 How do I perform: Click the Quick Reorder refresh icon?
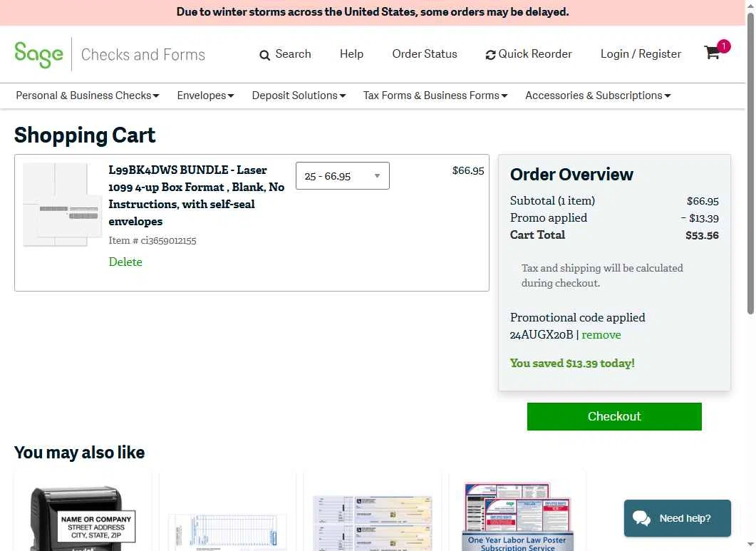click(490, 55)
